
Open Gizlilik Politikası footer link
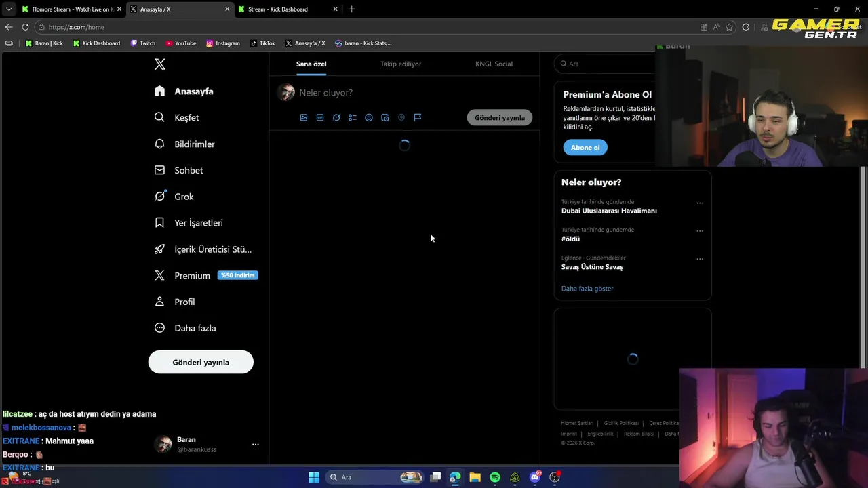click(x=621, y=423)
